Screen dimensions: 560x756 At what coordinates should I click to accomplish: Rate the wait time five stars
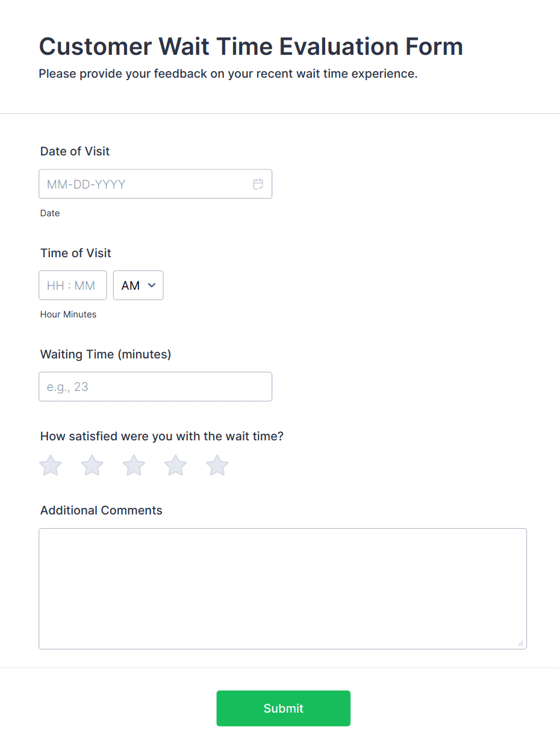pyautogui.click(x=217, y=466)
